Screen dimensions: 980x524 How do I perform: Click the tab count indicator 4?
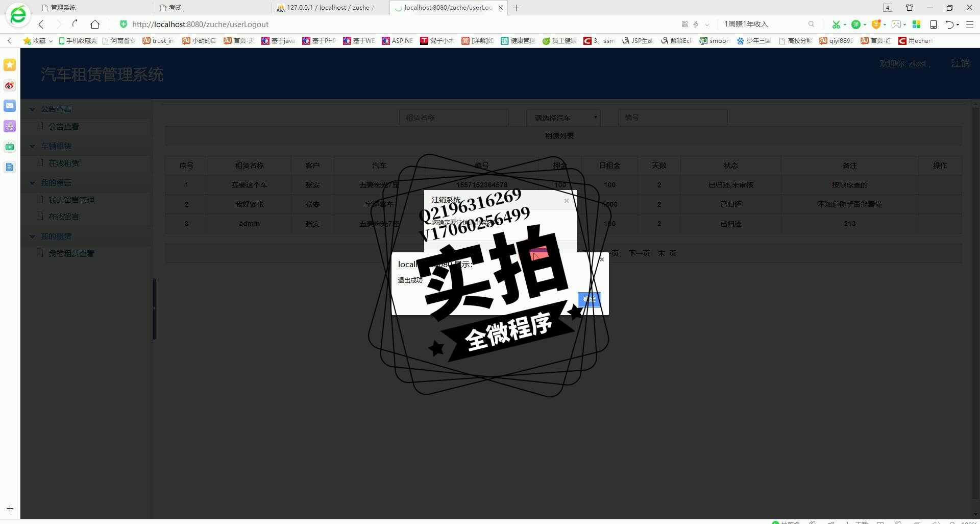click(888, 8)
